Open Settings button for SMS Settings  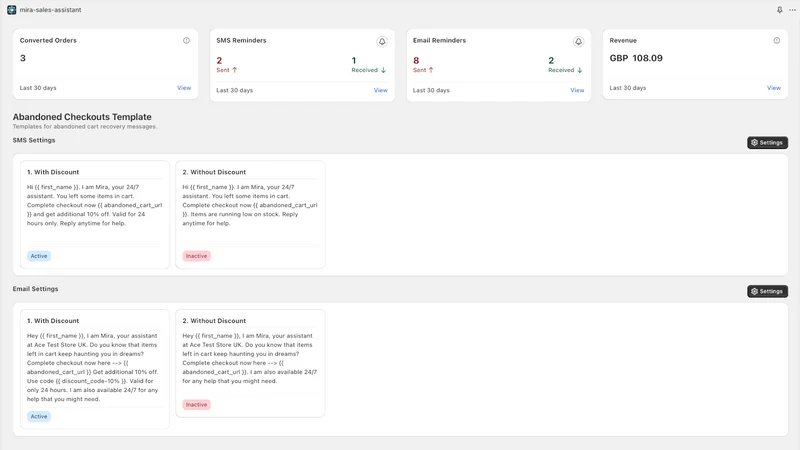[767, 142]
